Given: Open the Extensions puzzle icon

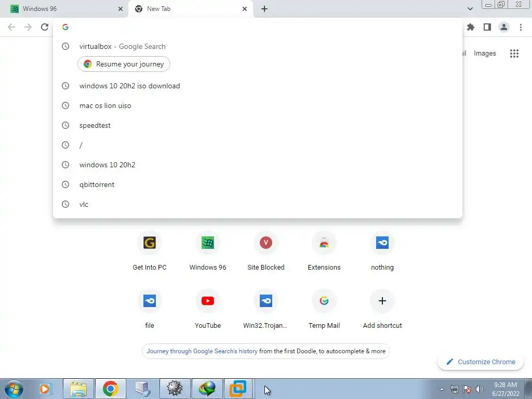Looking at the screenshot, I should [471, 27].
